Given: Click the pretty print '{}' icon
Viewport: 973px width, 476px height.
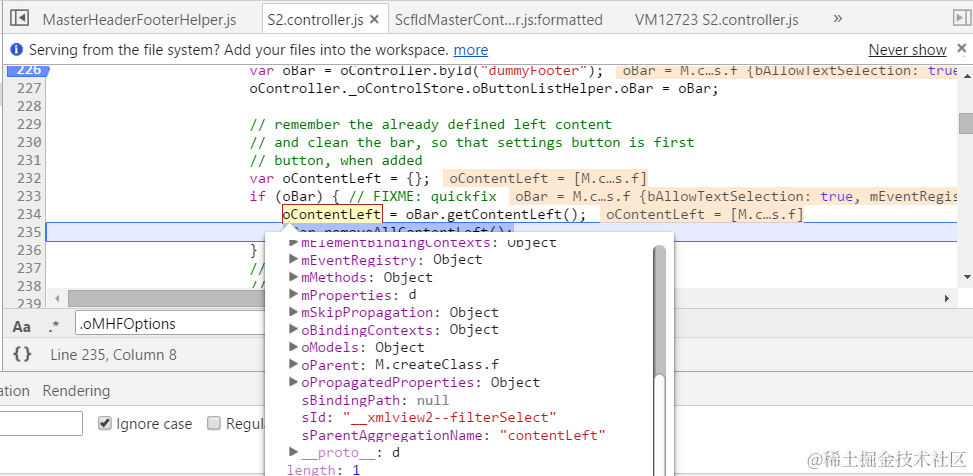Looking at the screenshot, I should [x=22, y=354].
